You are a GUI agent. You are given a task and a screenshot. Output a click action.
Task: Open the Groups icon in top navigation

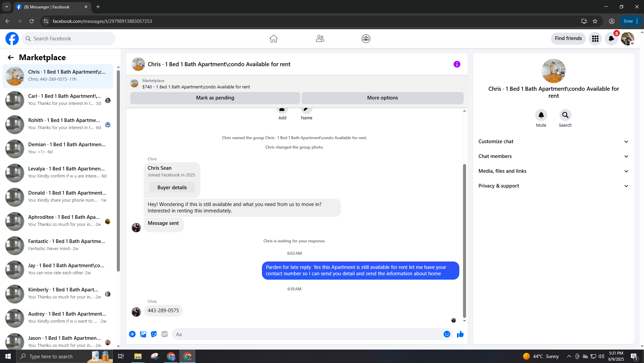pyautogui.click(x=366, y=39)
